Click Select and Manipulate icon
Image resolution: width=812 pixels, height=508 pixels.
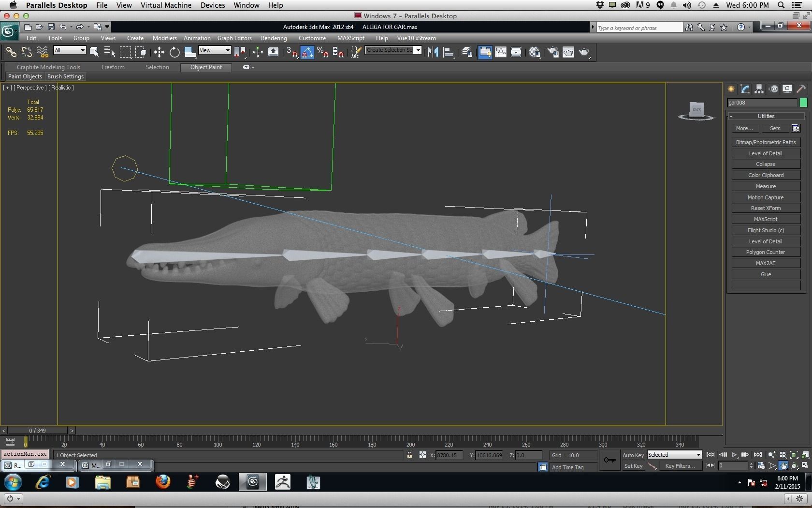tap(258, 52)
